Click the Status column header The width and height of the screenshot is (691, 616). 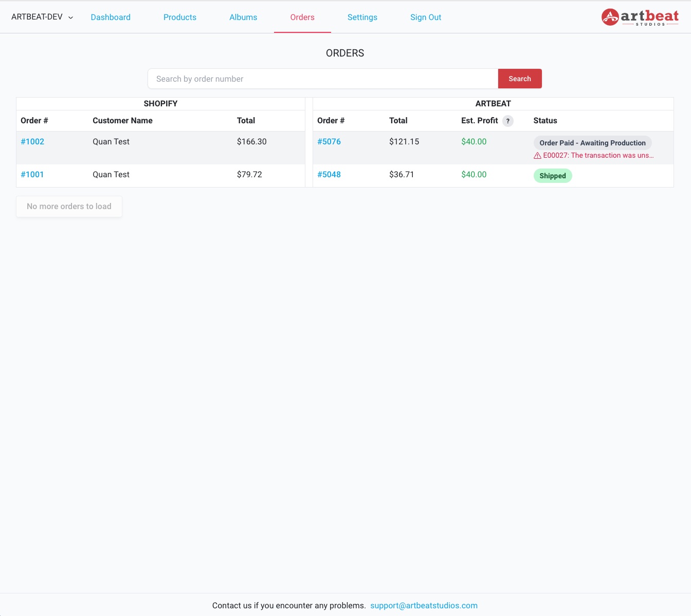pos(545,121)
